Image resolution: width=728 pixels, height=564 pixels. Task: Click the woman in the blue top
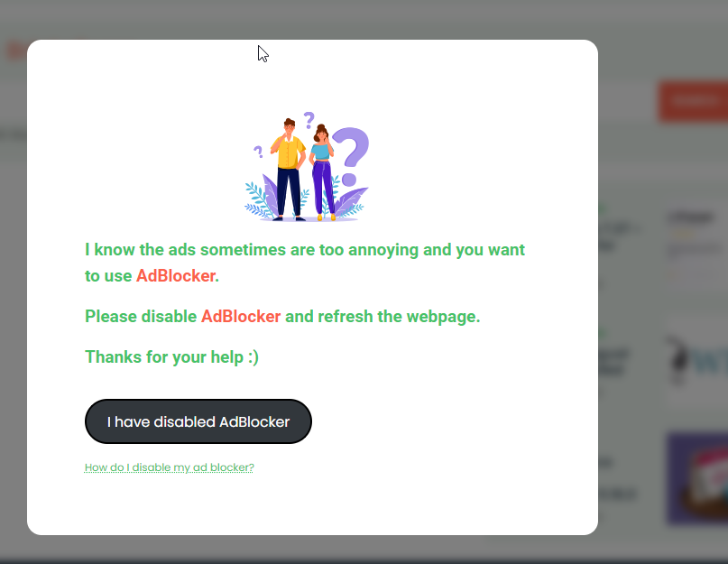coord(322,171)
